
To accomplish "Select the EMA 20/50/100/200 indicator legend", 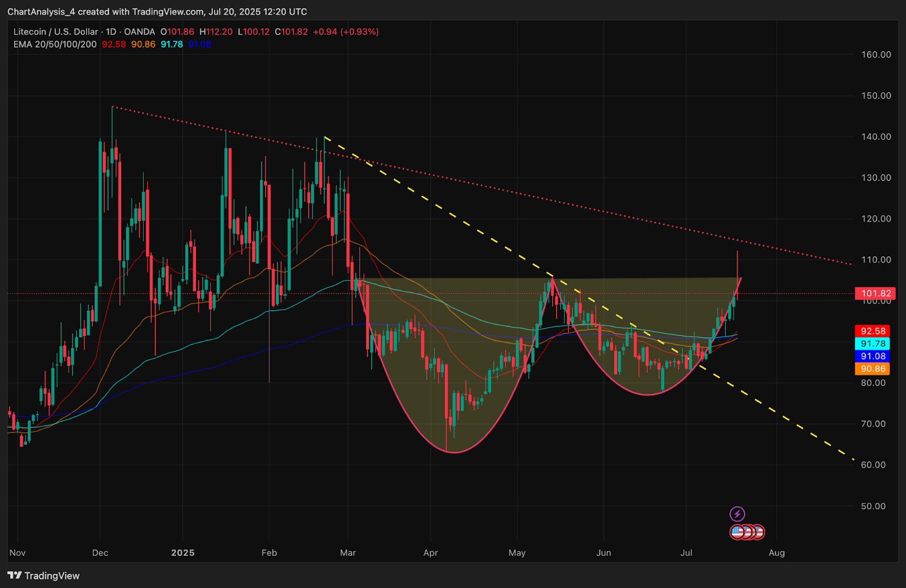I will (55, 44).
